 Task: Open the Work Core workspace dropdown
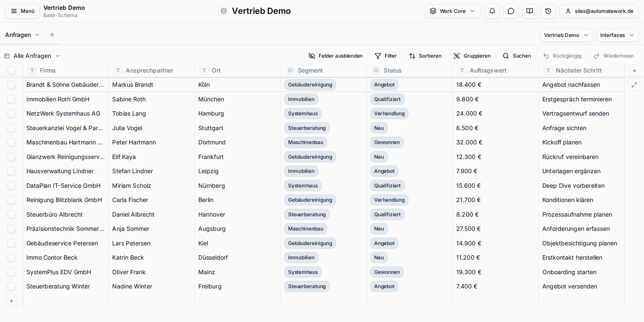coord(452,11)
